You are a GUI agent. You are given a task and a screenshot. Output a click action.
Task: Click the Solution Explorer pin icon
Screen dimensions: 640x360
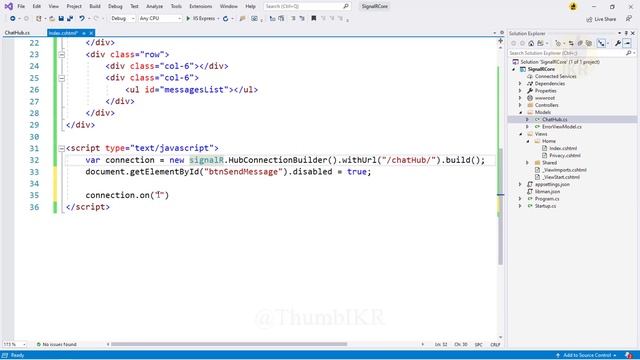[x=626, y=33]
